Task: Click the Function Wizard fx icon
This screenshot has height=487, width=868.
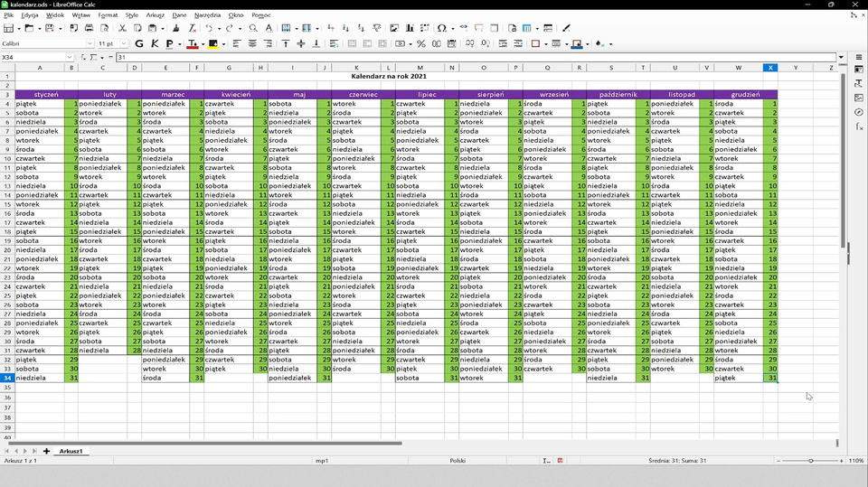Action: (x=82, y=57)
